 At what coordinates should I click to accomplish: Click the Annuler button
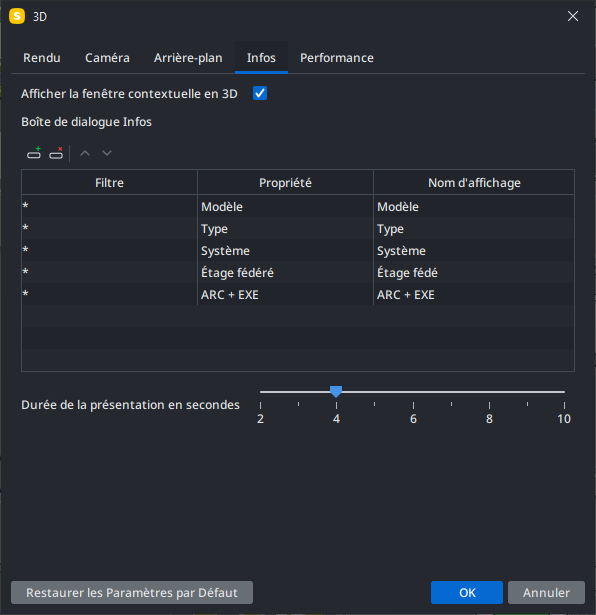coord(546,593)
